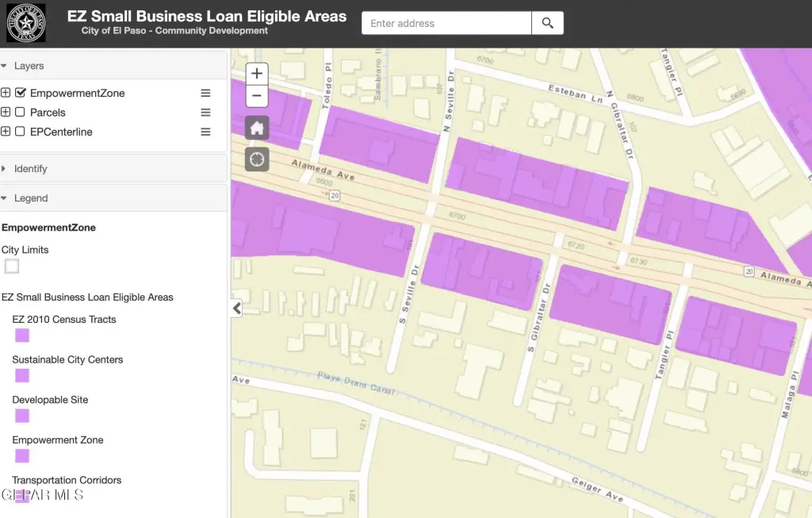The width and height of the screenshot is (812, 518).
Task: Expand the Parcels layer tree
Action: pyautogui.click(x=6, y=113)
